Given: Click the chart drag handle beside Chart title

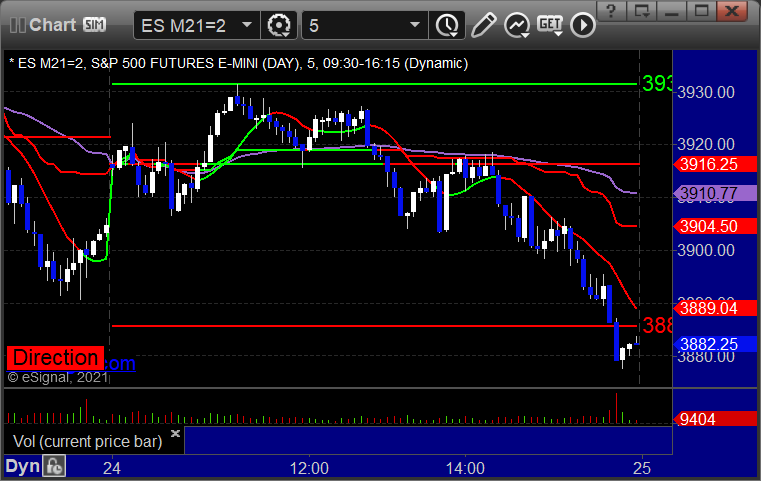Looking at the screenshot, I should [17, 25].
